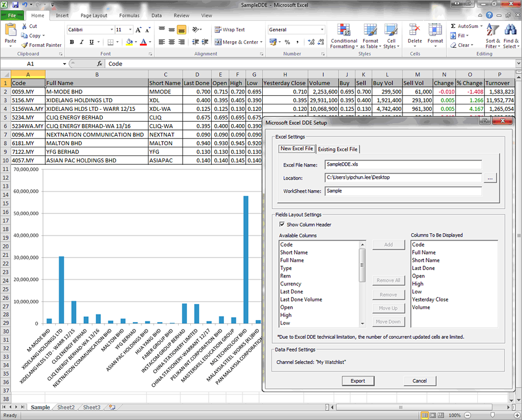Click the Remove All button
Image resolution: width=522 pixels, height=420 pixels.
point(389,280)
